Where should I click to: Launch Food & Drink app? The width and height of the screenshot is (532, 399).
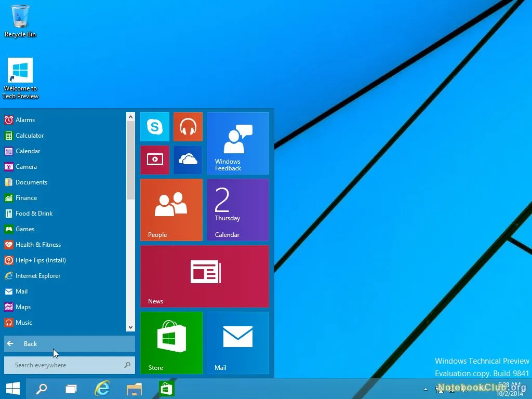coord(64,214)
